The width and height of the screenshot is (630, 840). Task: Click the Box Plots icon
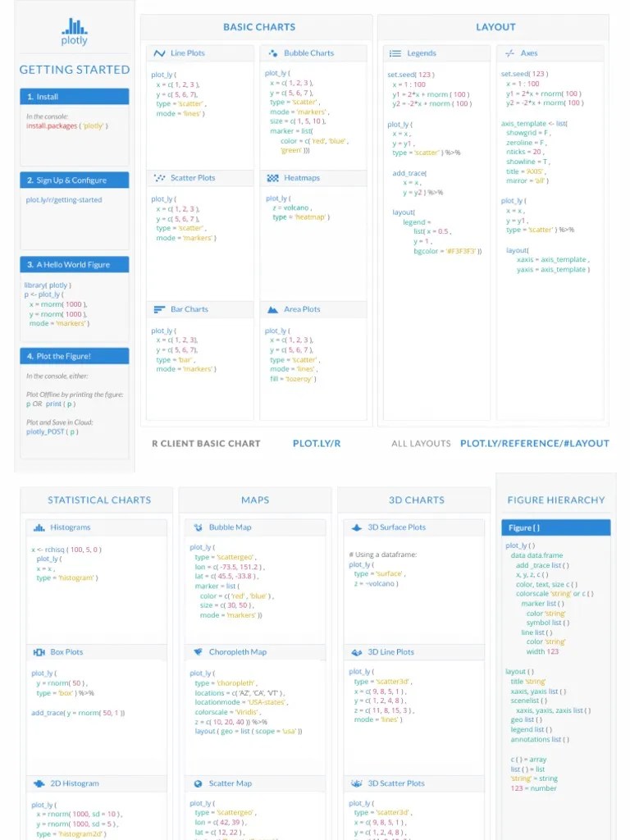pyautogui.click(x=39, y=652)
